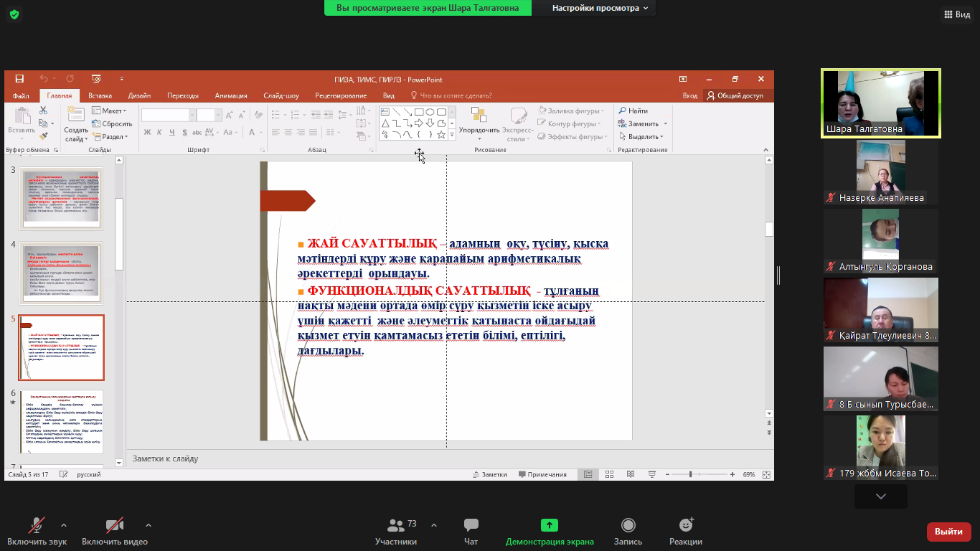Open the Reactions (Реакции) icon
The image size is (980, 551).
coord(685,526)
